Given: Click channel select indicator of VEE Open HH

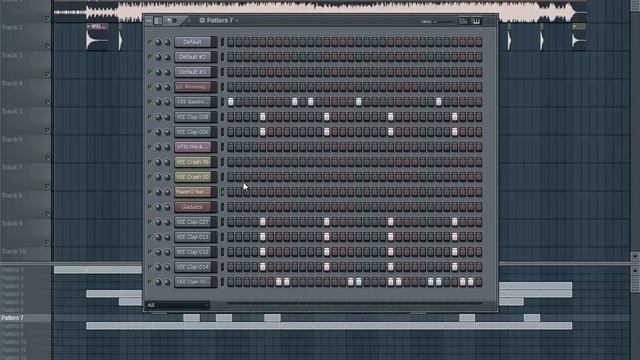Looking at the screenshot, I should (x=222, y=282).
